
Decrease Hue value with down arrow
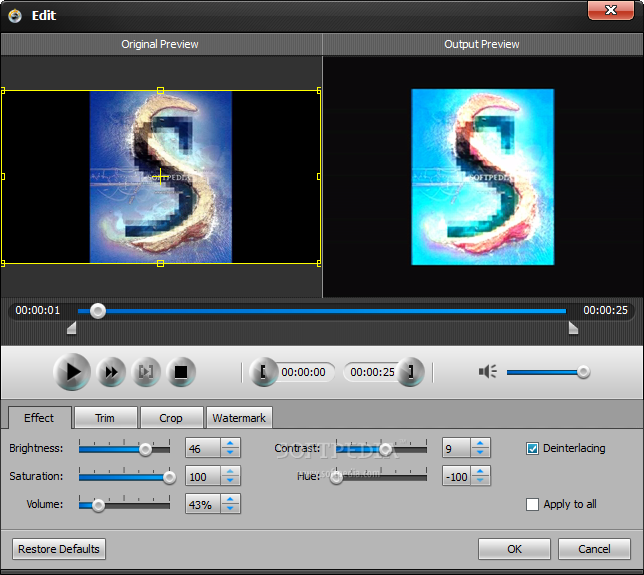pyautogui.click(x=480, y=481)
